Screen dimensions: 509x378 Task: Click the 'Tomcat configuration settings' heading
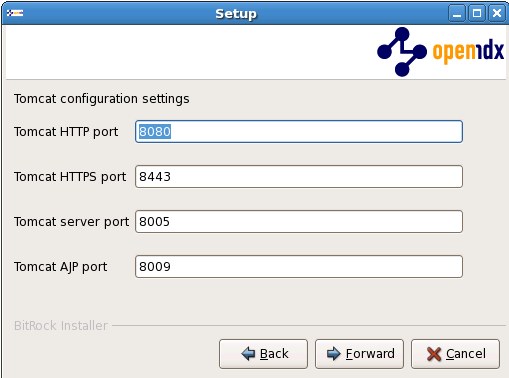tap(102, 99)
